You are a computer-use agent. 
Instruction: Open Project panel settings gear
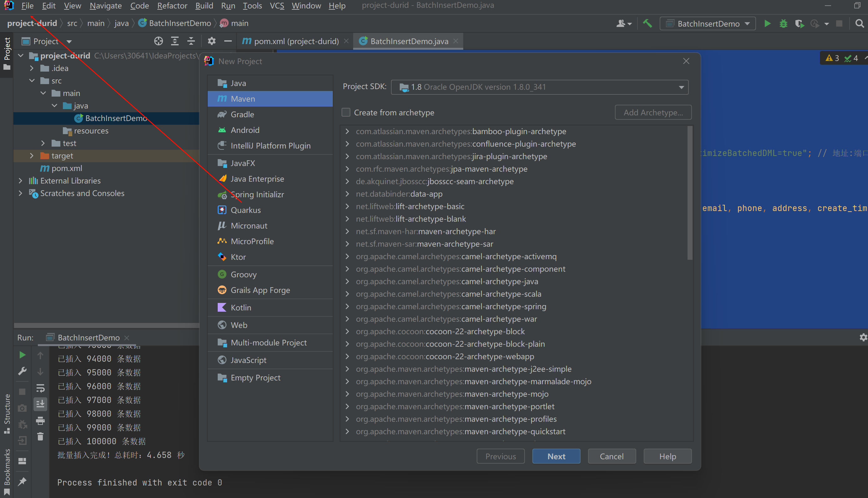click(211, 41)
